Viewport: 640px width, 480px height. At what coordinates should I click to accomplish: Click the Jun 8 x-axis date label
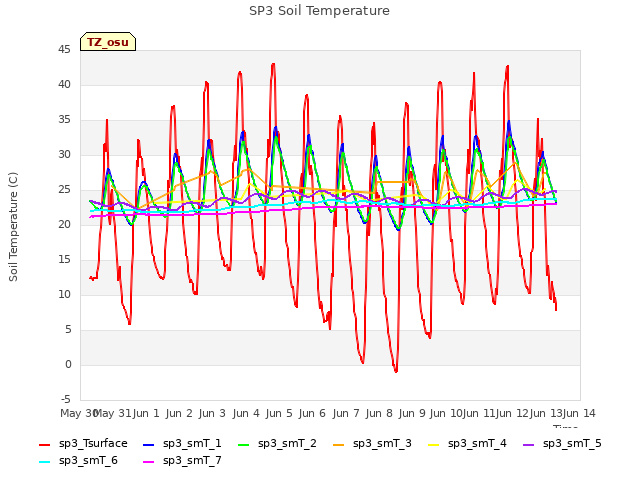(x=379, y=413)
